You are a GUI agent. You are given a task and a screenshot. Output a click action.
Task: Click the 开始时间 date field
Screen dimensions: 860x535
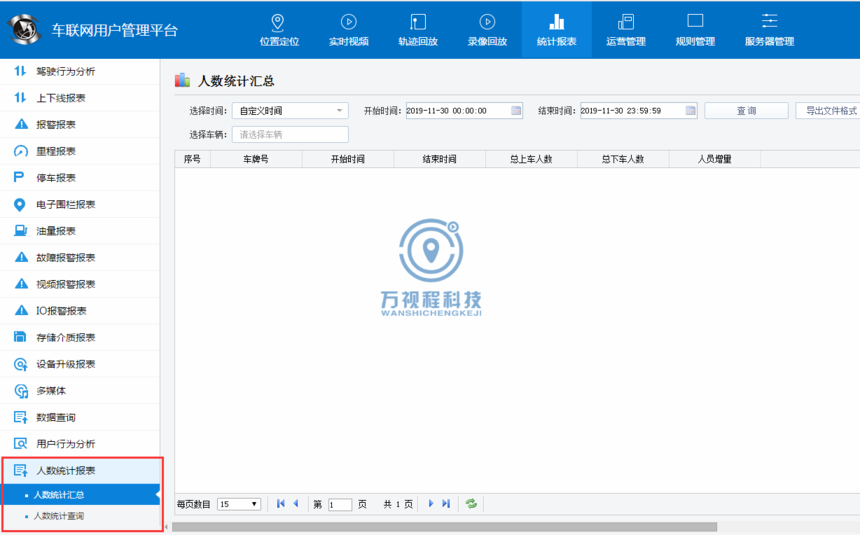(x=464, y=110)
